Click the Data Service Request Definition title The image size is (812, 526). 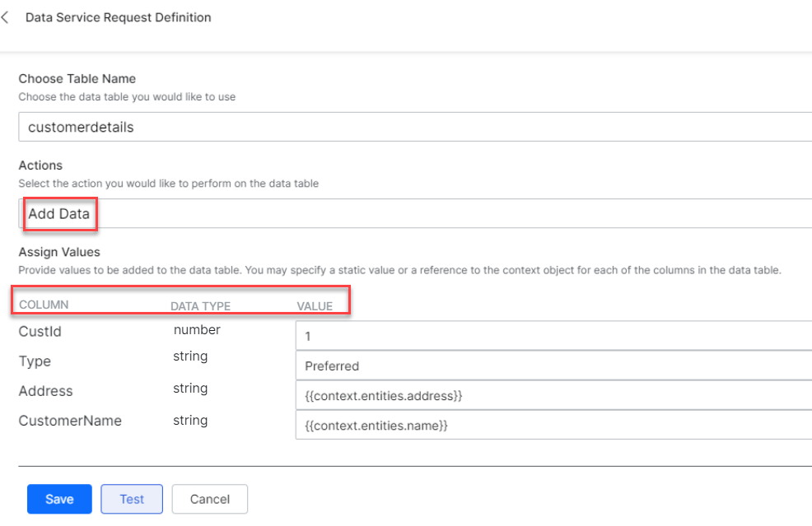coord(118,17)
